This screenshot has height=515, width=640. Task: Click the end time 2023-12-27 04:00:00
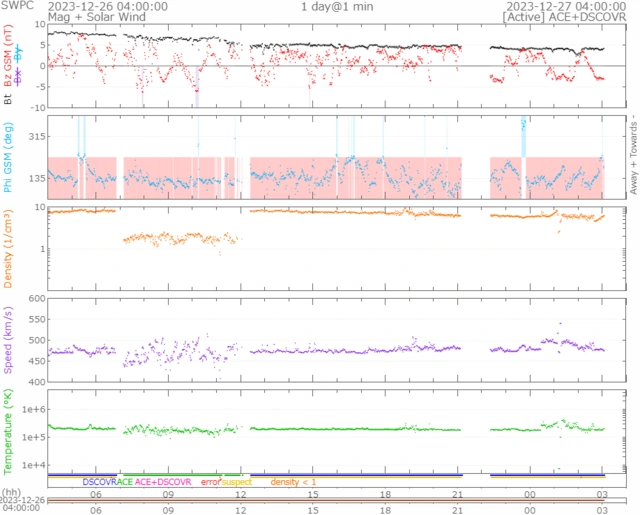pos(566,7)
